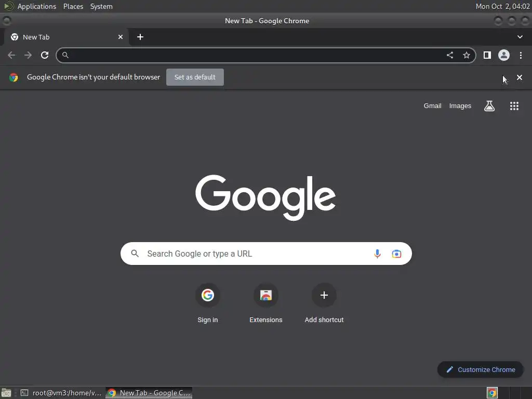Open Search Labs flask icon
The height and width of the screenshot is (399, 532).
(489, 106)
